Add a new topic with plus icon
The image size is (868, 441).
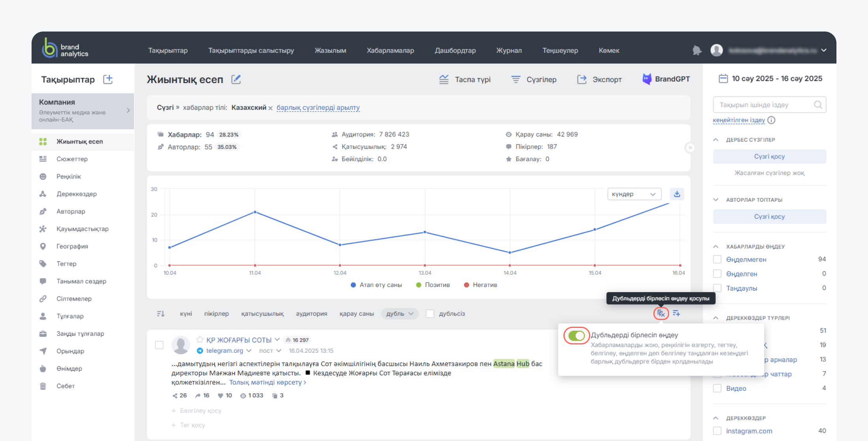tap(108, 79)
